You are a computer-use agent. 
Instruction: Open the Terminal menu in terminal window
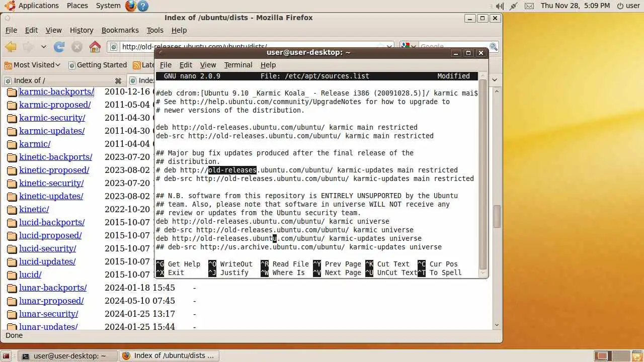pyautogui.click(x=238, y=65)
